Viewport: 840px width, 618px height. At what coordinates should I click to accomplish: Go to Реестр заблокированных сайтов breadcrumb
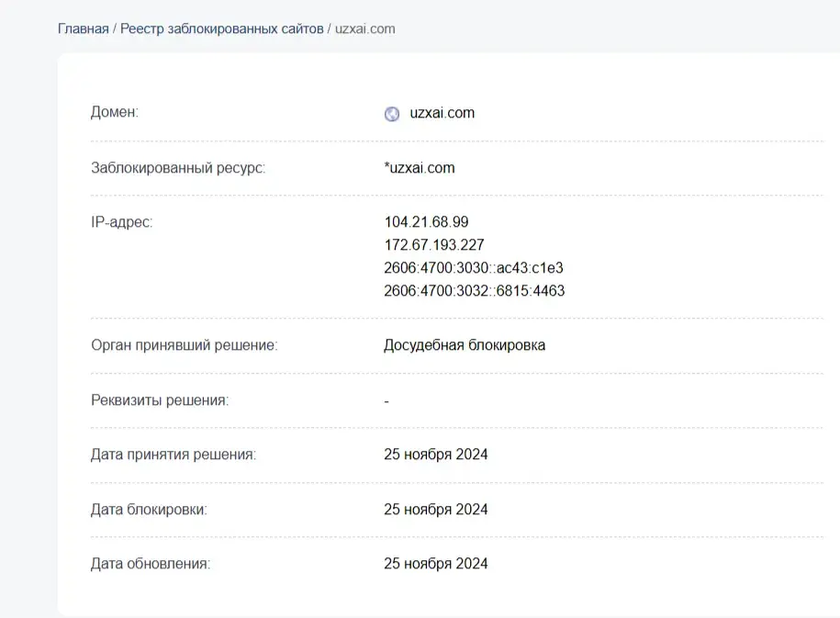coord(222,29)
